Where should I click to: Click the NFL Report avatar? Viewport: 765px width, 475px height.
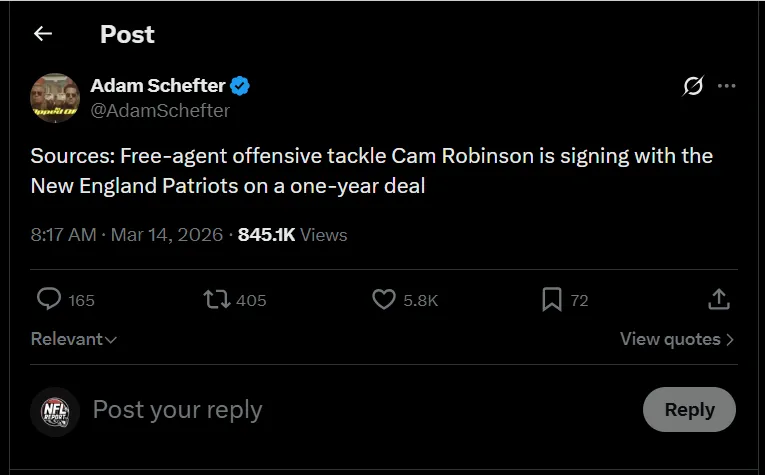55,410
